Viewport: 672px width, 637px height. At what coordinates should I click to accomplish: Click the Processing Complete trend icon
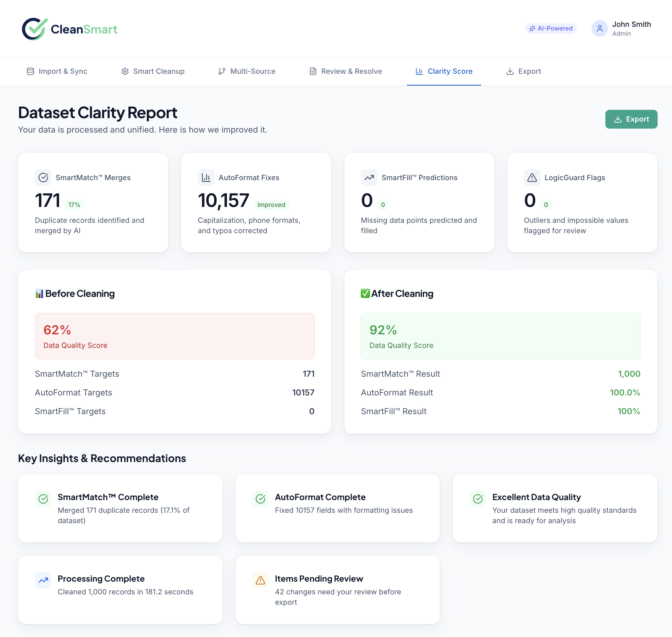click(43, 580)
